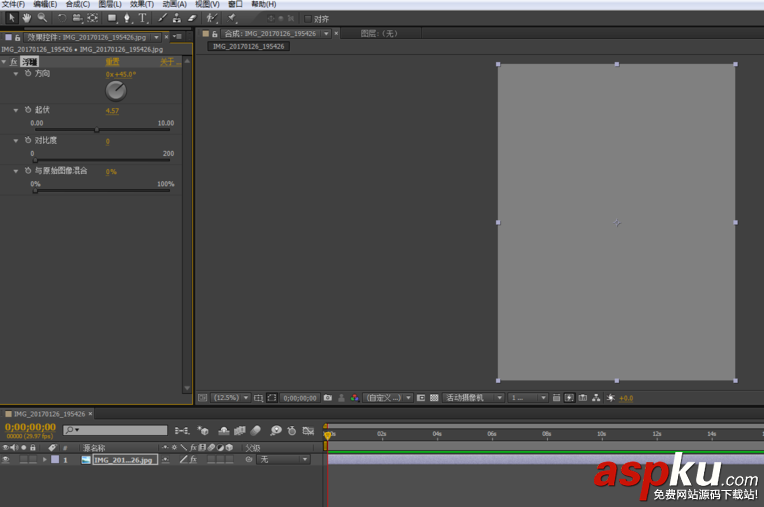Open the graph editor in timeline

click(x=308, y=431)
